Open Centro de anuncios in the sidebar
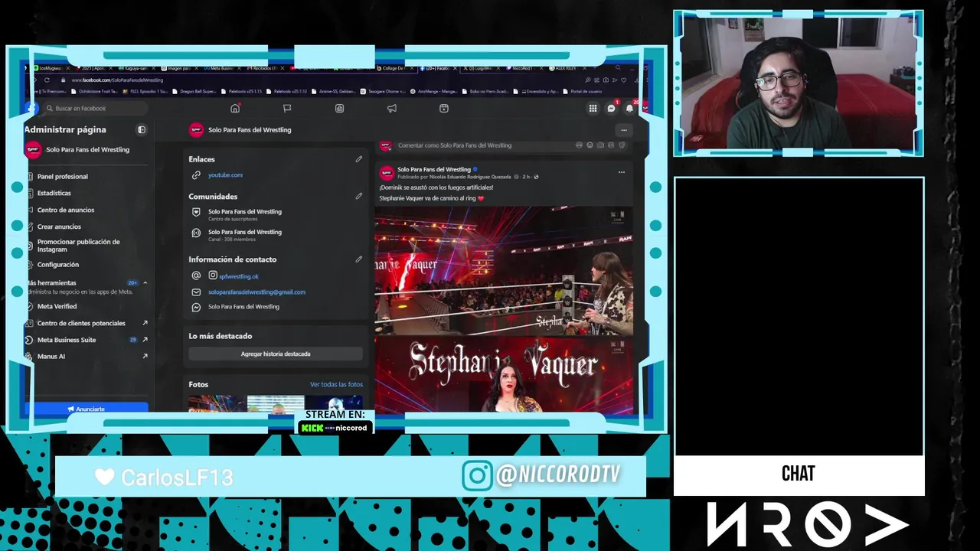 [66, 210]
